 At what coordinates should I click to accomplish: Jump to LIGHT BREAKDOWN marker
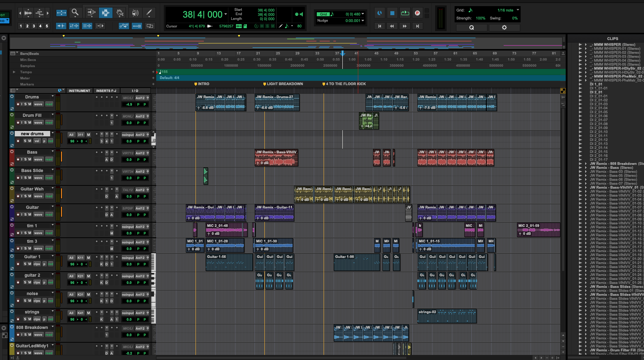pyautogui.click(x=283, y=84)
